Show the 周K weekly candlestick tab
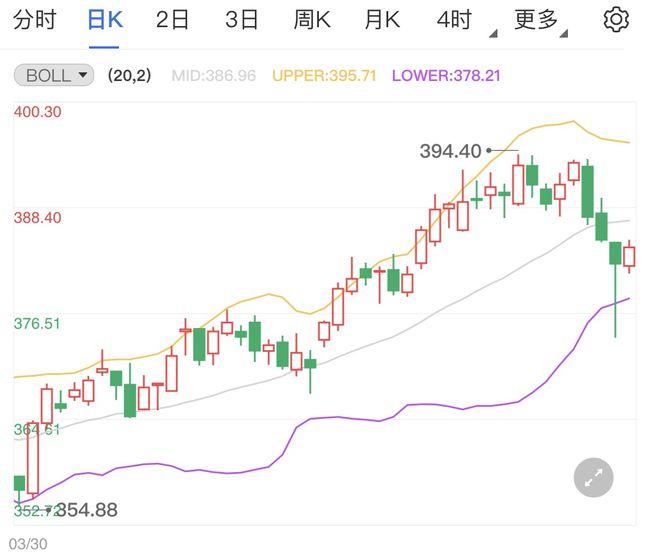This screenshot has width=650, height=556. [x=312, y=20]
